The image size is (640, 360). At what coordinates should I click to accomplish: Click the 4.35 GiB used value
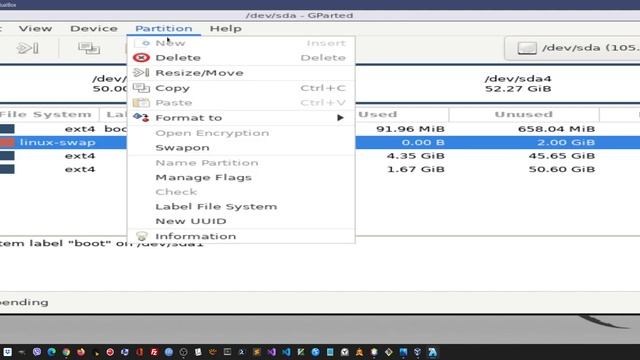pyautogui.click(x=416, y=156)
